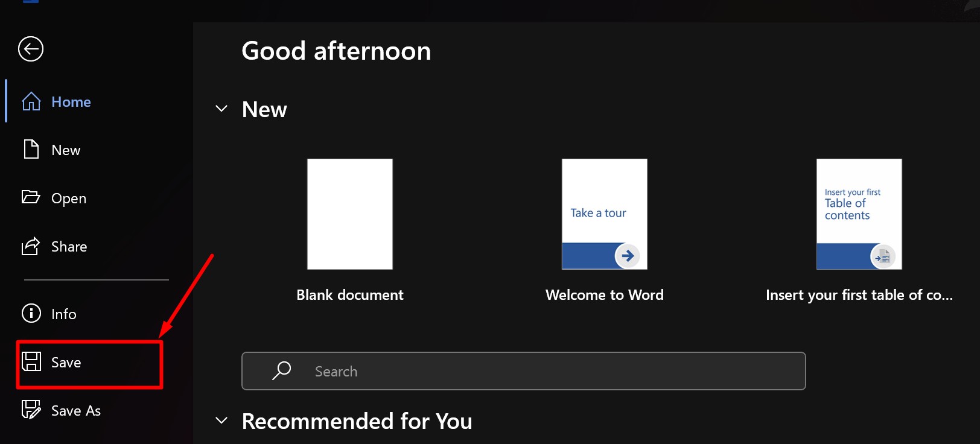Click the Save As pencil-disk icon

(x=31, y=410)
